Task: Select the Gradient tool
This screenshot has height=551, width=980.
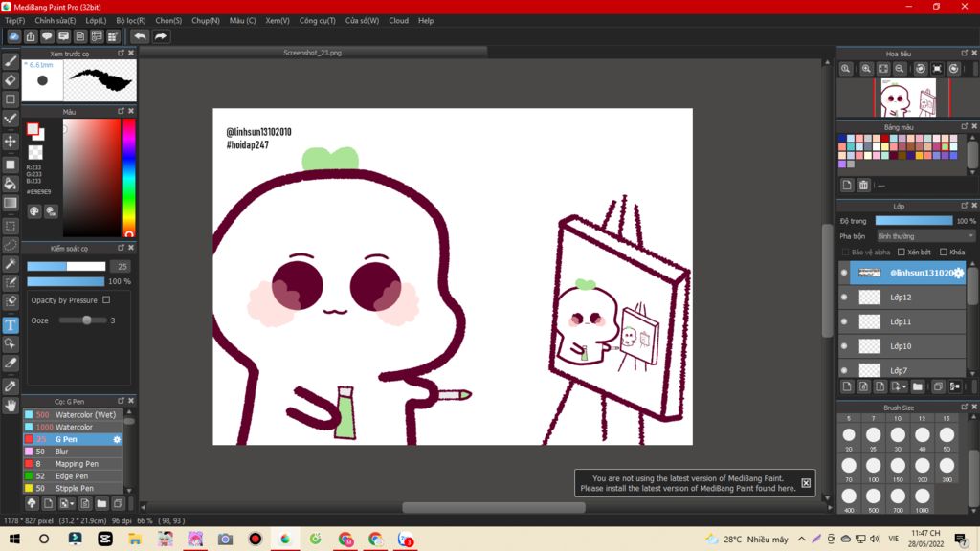Action: (x=11, y=203)
